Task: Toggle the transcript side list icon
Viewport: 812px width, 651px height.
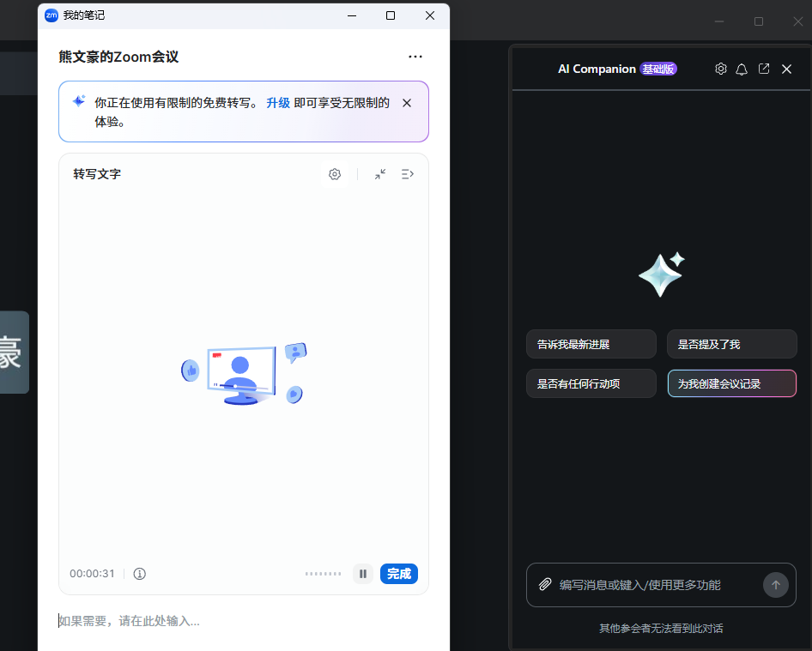Action: coord(408,174)
